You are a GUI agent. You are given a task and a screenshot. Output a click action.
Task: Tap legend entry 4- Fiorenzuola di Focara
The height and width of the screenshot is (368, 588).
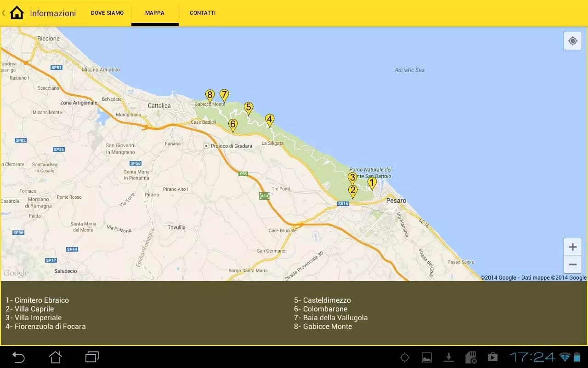pyautogui.click(x=45, y=326)
